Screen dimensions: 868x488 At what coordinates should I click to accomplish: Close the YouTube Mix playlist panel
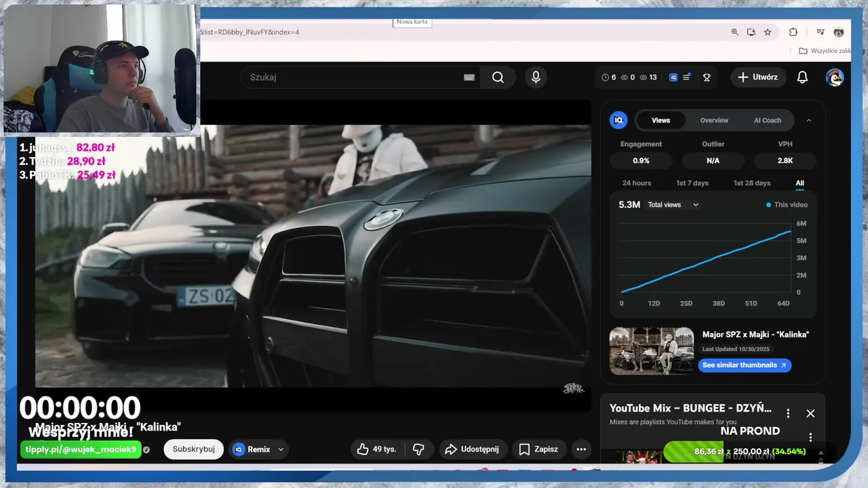point(810,413)
